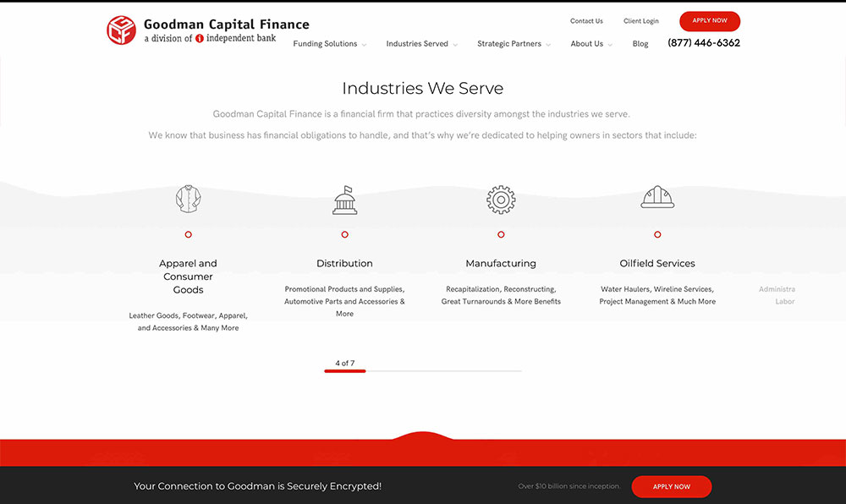Open the Contact Us link
This screenshot has height=504, width=846.
click(586, 21)
